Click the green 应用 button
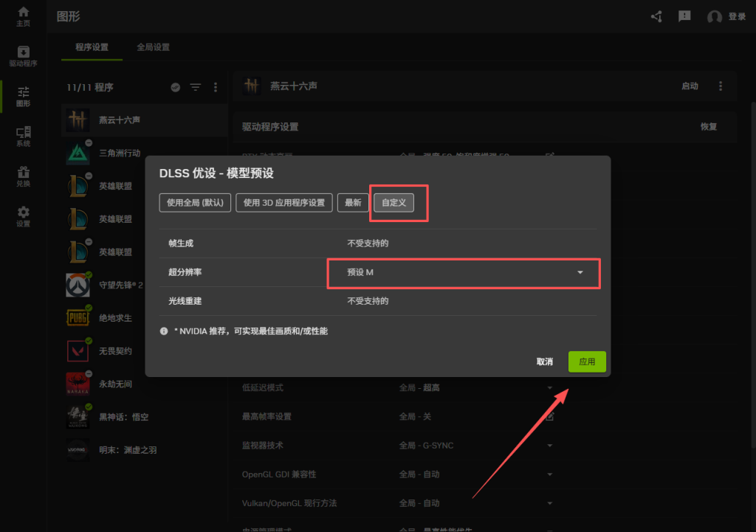756x532 pixels. coord(587,362)
